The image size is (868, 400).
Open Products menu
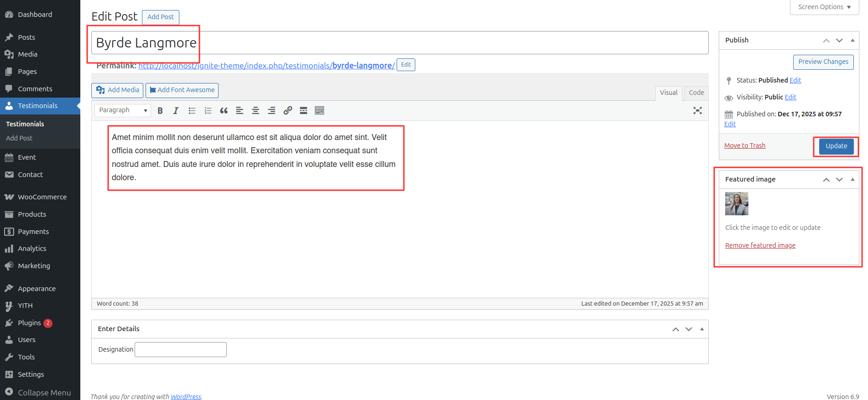(40, 214)
